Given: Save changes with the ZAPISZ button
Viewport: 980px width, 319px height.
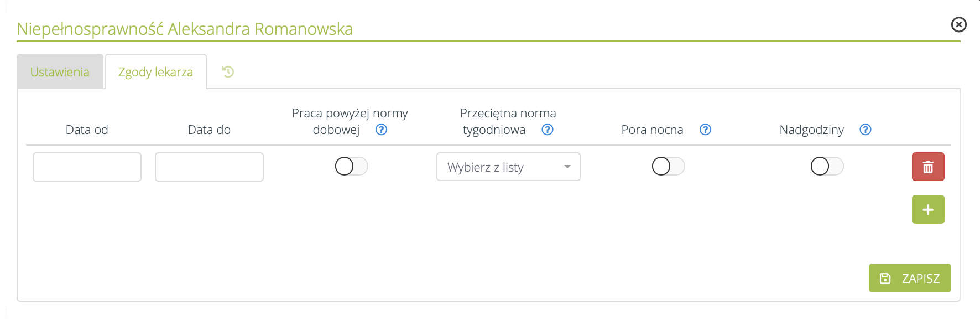Looking at the screenshot, I should pos(909,278).
